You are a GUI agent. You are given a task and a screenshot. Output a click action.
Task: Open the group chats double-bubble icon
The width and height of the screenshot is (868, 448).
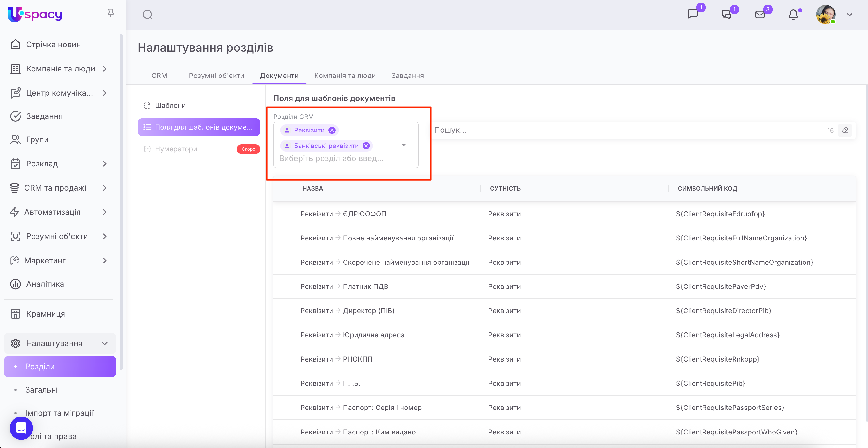coord(726,15)
